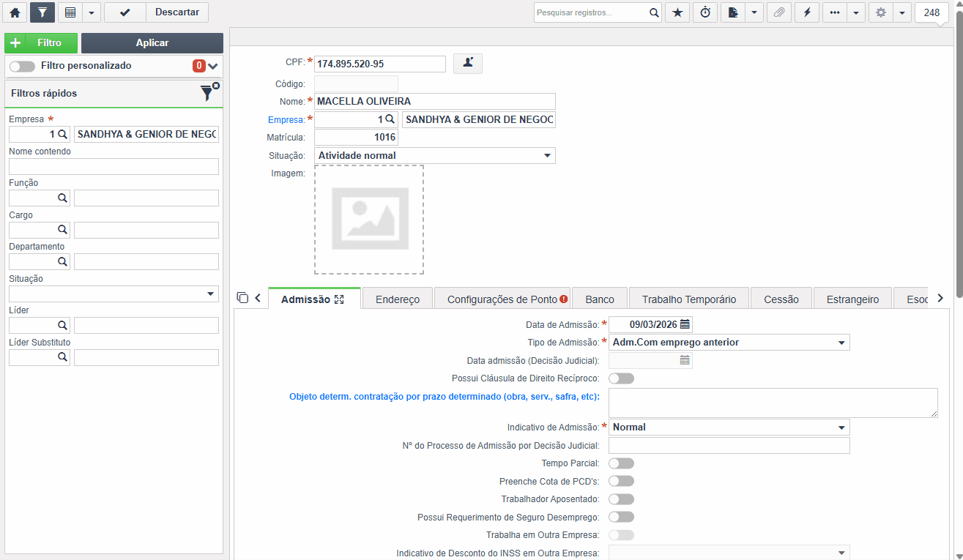Click the lightning bolt actions icon

[x=807, y=12]
